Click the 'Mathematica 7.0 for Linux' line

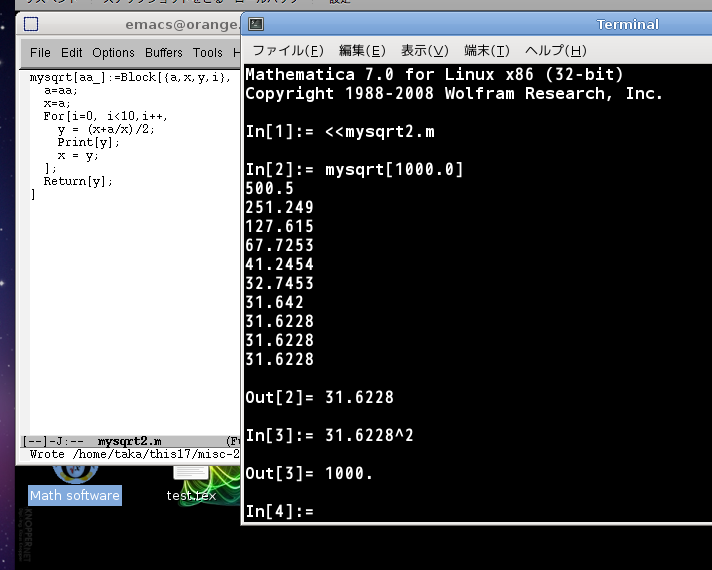pyautogui.click(x=434, y=74)
